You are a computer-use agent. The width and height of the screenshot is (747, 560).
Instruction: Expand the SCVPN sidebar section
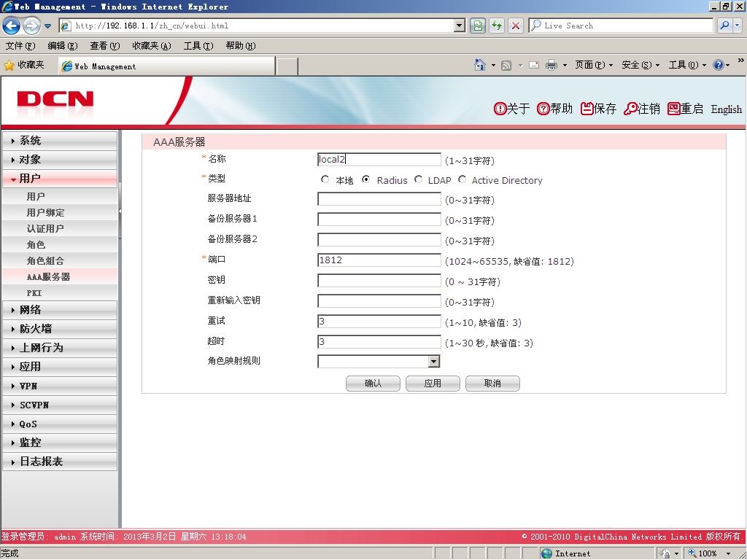point(60,405)
